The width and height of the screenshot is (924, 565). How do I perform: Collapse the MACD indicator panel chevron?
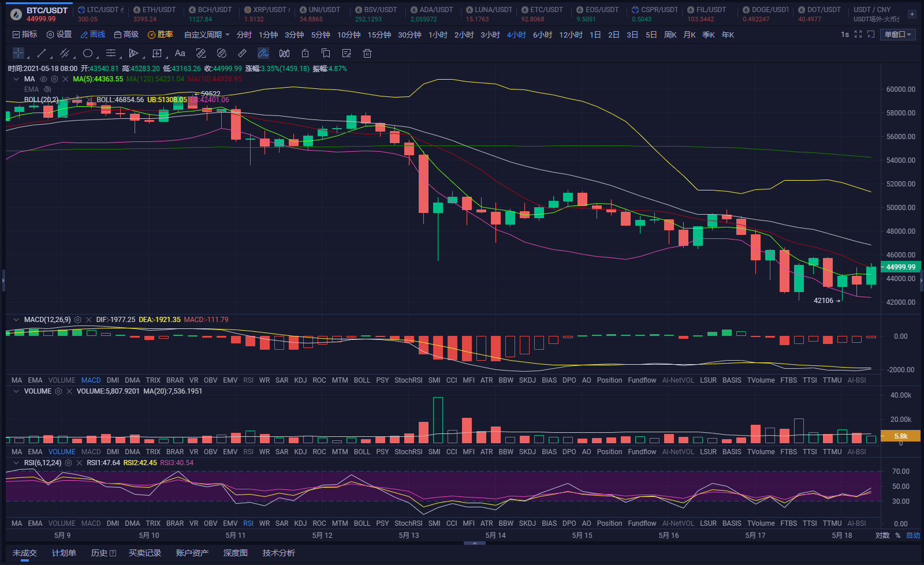pyautogui.click(x=16, y=319)
